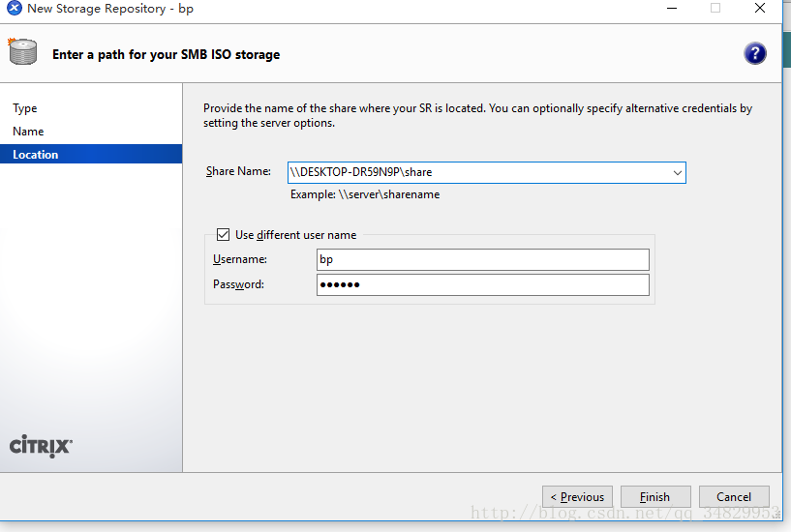Click the Citrix logo in the sidebar

pyautogui.click(x=41, y=445)
